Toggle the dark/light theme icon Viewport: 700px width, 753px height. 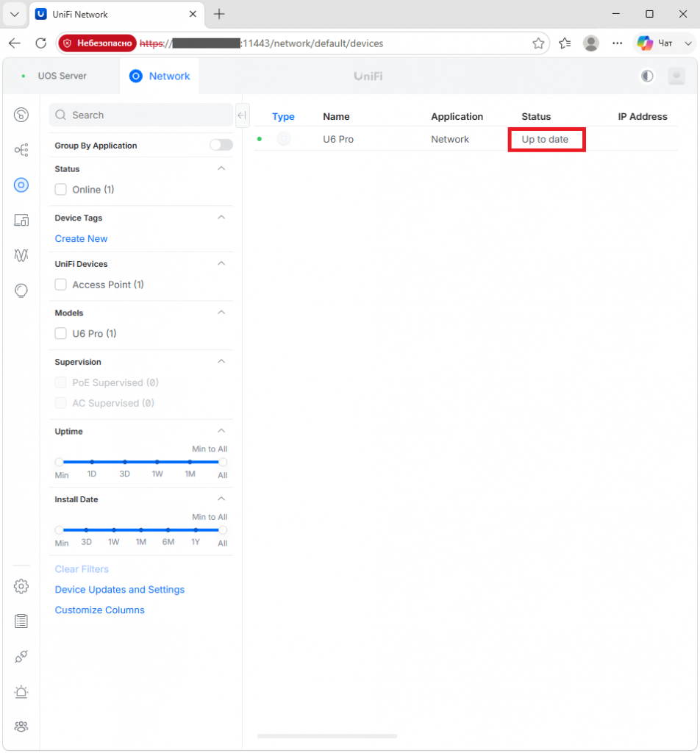pos(647,76)
